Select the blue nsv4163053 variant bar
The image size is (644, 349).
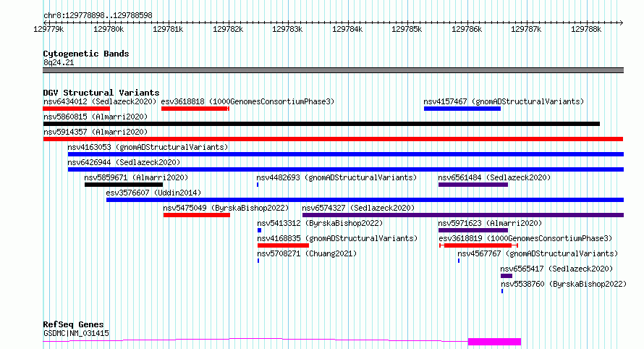point(346,154)
